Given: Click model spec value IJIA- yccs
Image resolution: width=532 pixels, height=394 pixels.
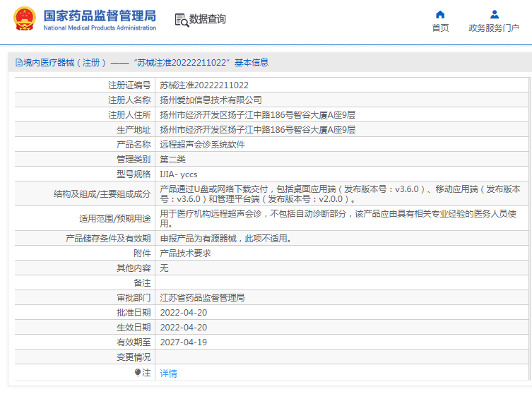Looking at the screenshot, I should pos(179,174).
